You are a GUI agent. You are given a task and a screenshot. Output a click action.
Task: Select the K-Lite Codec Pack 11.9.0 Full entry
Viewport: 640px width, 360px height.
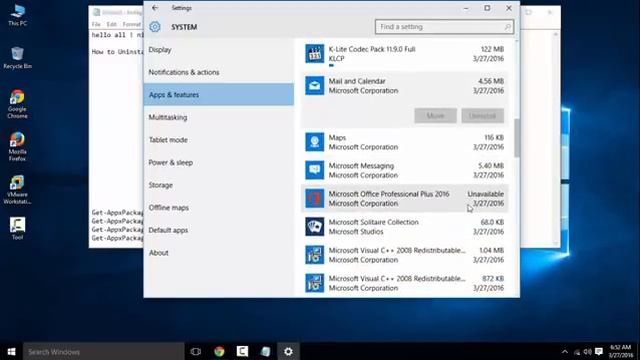click(404, 54)
